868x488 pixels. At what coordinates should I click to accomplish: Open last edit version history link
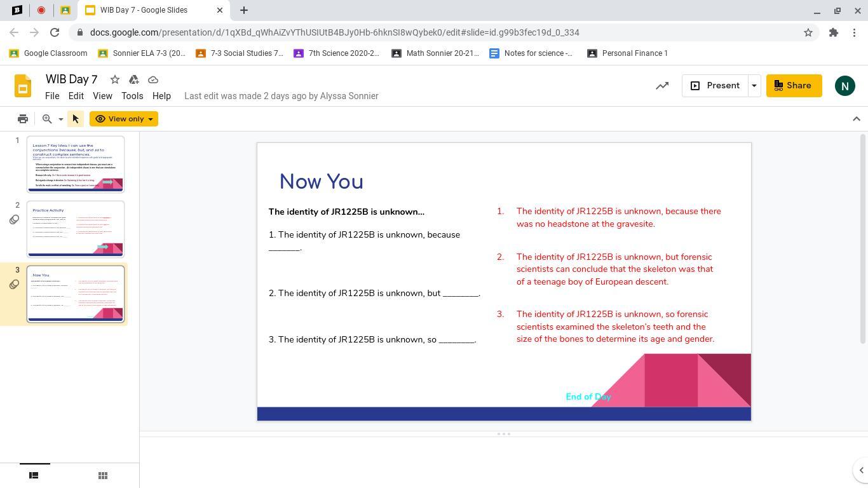(281, 96)
